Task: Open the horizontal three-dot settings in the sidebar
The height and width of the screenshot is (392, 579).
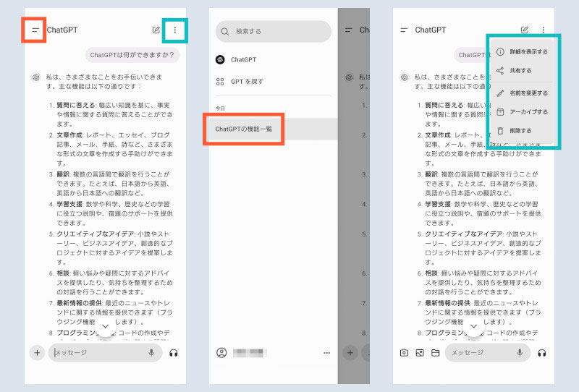Action: point(327,353)
